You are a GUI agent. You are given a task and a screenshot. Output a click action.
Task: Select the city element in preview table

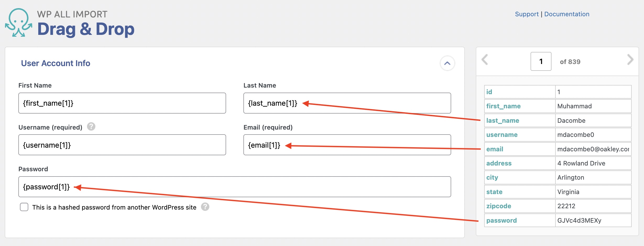[492, 178]
